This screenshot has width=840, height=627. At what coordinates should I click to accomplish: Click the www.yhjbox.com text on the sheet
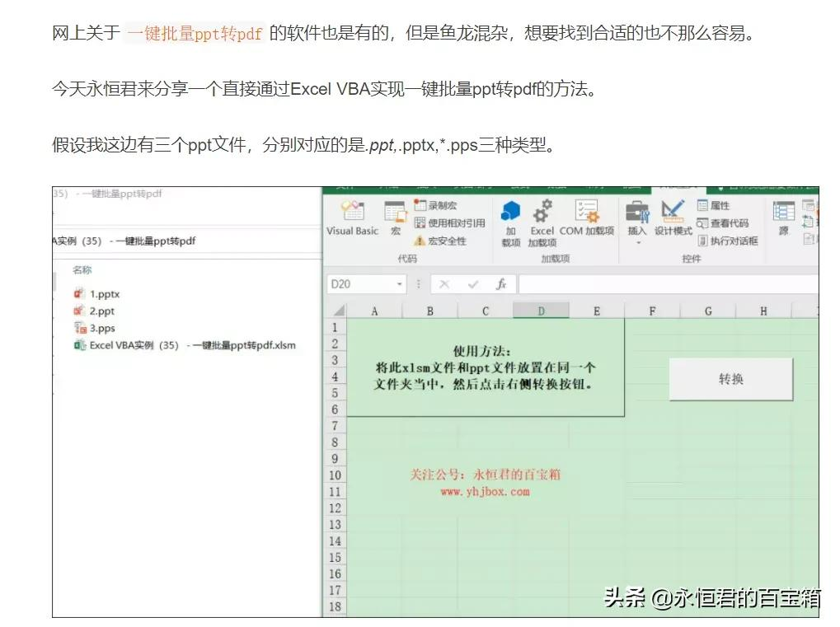[486, 492]
